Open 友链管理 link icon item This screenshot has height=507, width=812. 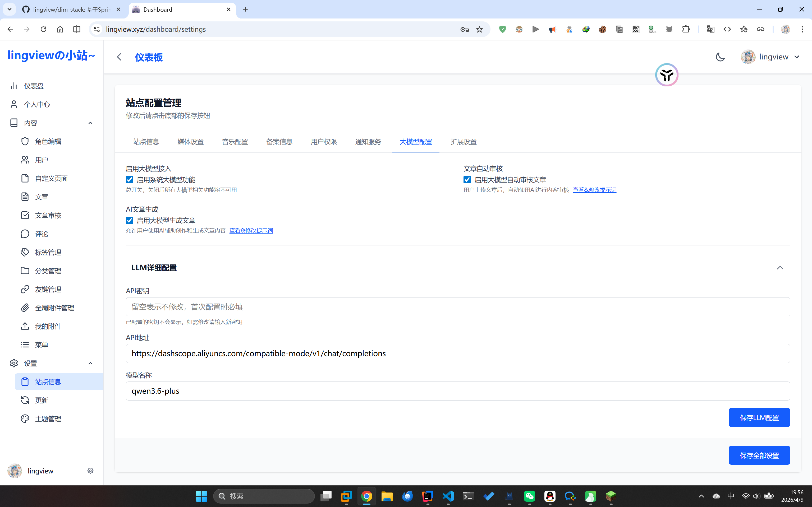[48, 289]
